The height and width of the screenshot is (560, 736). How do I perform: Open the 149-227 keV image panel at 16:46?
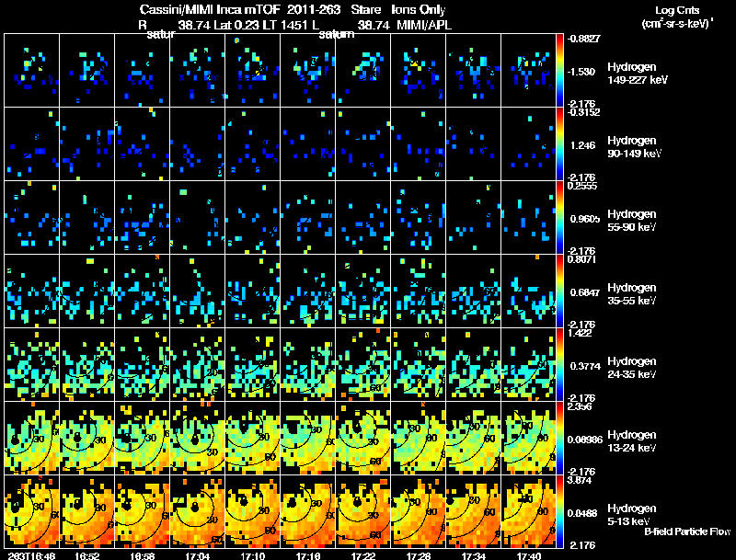[x=31, y=70]
